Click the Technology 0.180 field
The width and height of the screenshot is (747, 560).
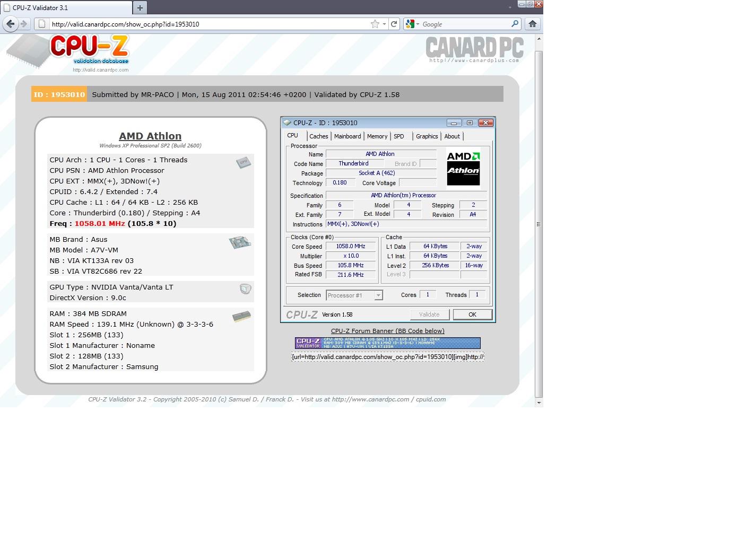[x=340, y=182]
